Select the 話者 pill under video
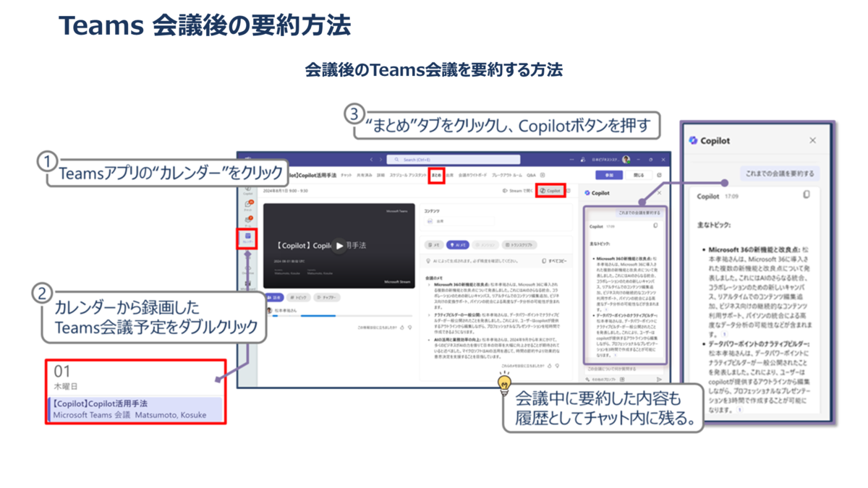 click(x=273, y=297)
